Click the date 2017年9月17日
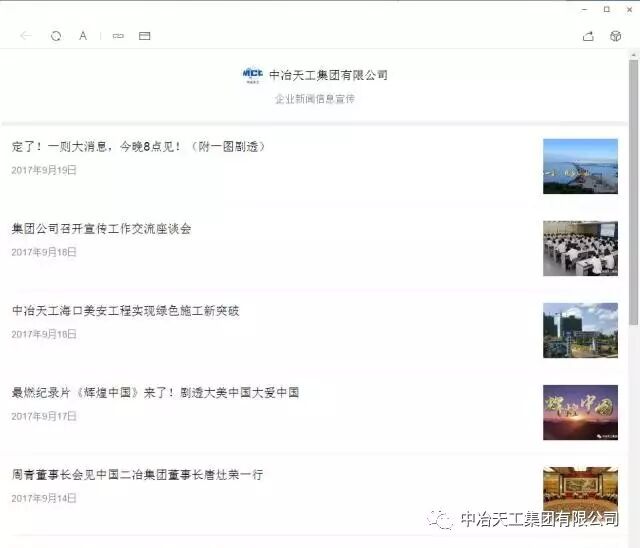This screenshot has width=640, height=548. coord(44,416)
